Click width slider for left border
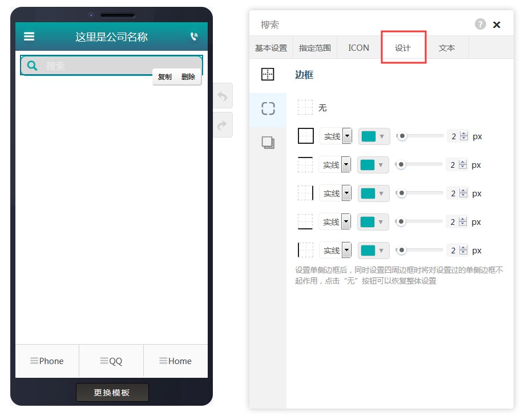Image resolution: width=525 pixels, height=420 pixels. click(x=419, y=250)
